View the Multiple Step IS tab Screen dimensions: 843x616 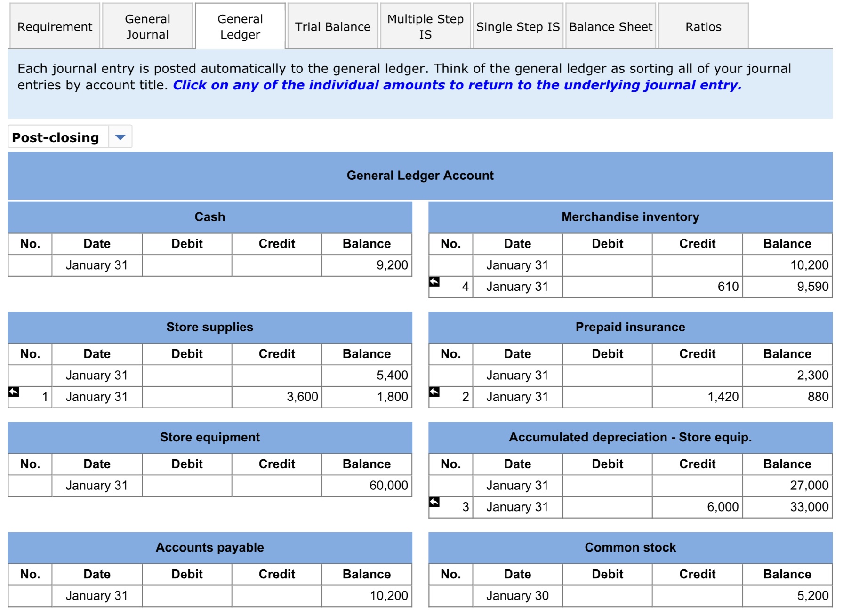click(424, 27)
